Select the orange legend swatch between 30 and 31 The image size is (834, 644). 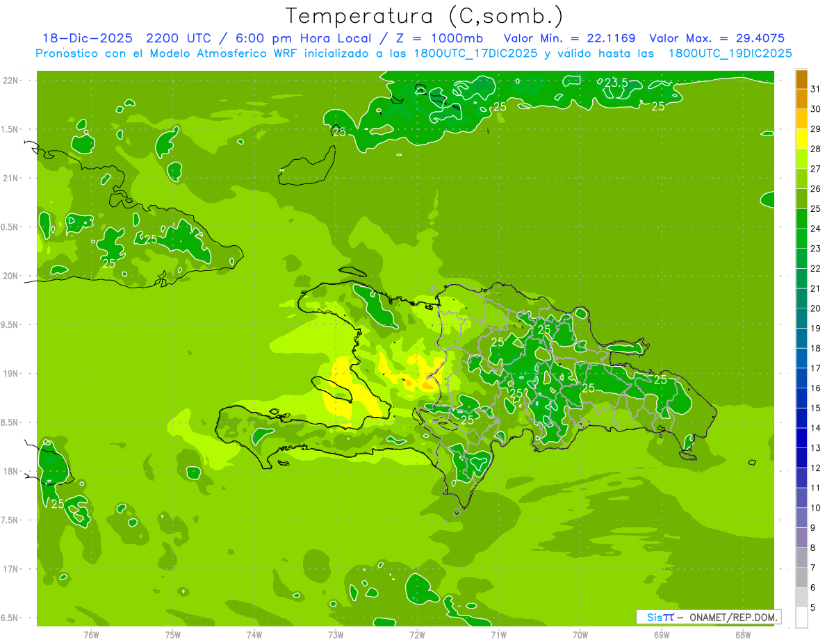[801, 99]
